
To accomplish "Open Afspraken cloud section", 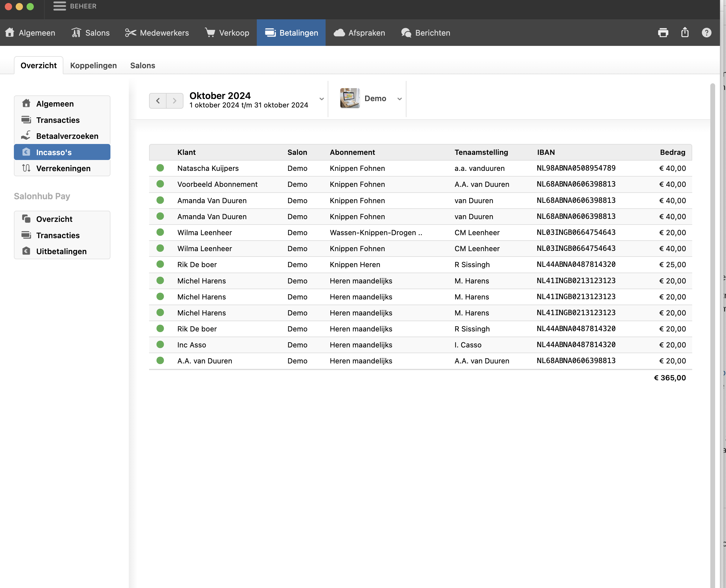I will tap(359, 33).
